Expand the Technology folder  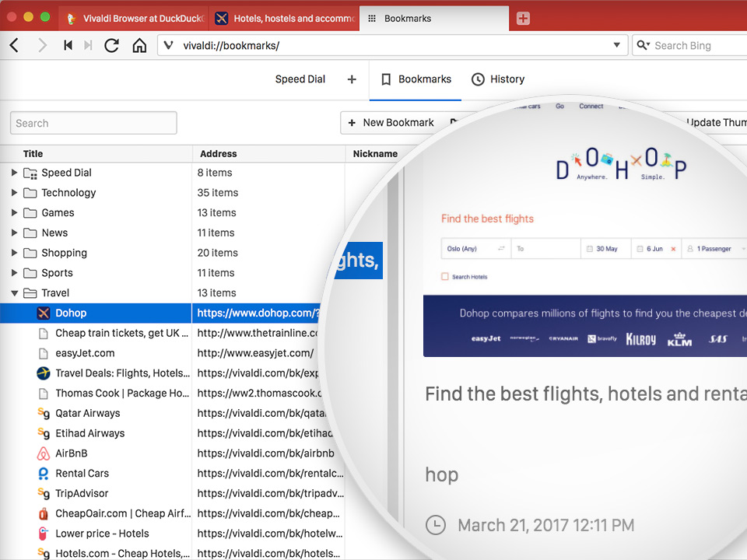(x=14, y=192)
